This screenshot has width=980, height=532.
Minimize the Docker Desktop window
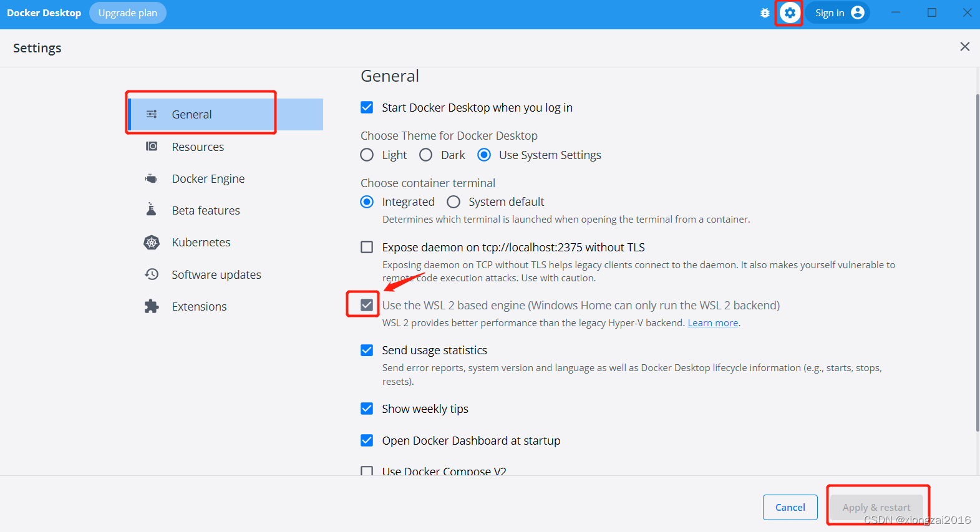click(896, 12)
